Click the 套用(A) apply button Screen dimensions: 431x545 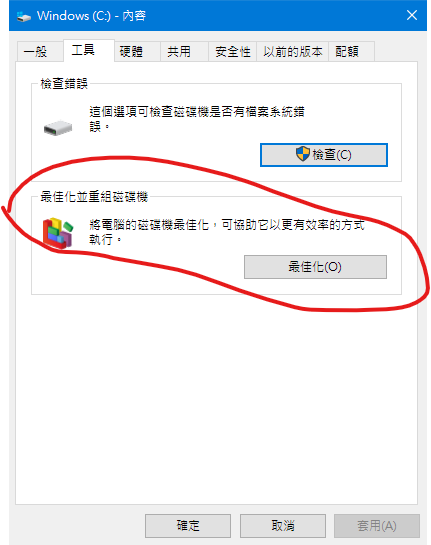coord(377,526)
